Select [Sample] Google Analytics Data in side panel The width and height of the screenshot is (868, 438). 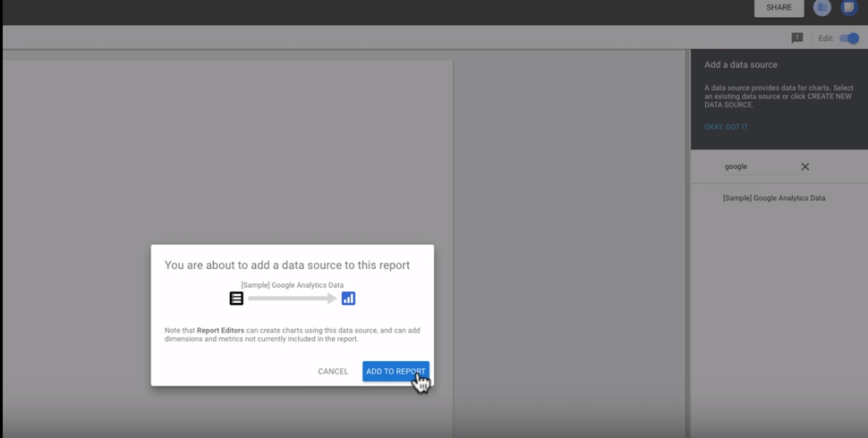coord(774,198)
